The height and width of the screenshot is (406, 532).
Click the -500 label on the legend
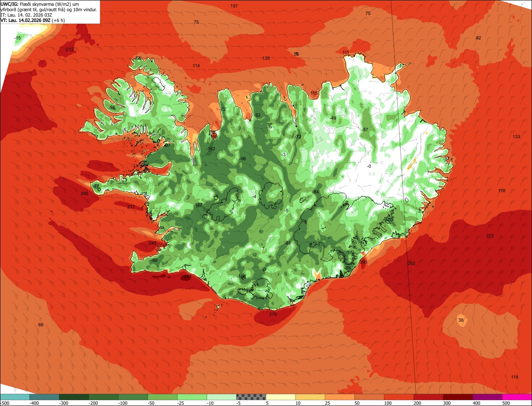click(x=5, y=403)
